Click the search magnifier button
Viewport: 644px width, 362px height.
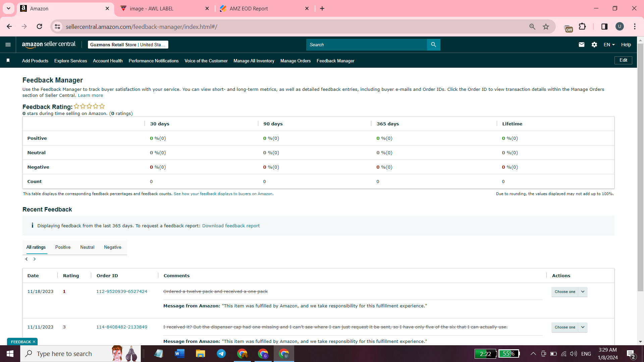(433, 45)
